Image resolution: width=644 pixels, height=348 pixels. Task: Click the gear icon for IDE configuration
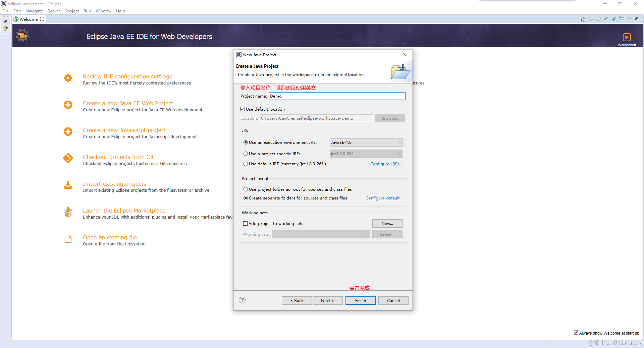coord(68,78)
